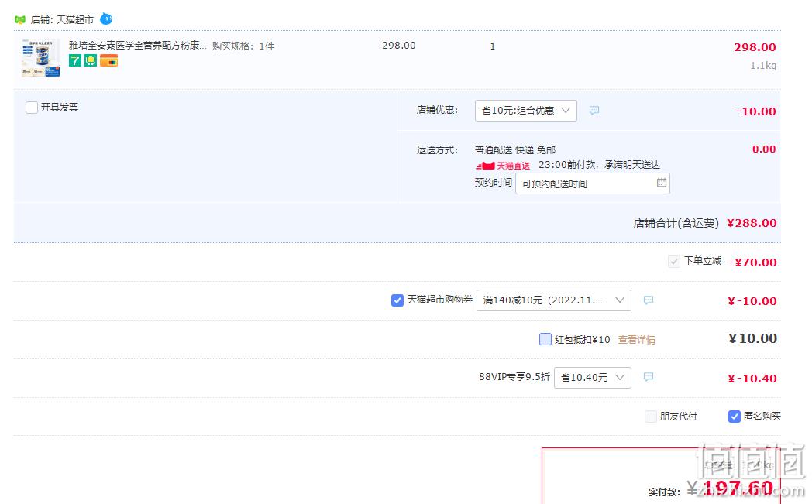This screenshot has height=504, width=812.
Task: Click the 运送方式 label
Action: (x=437, y=150)
